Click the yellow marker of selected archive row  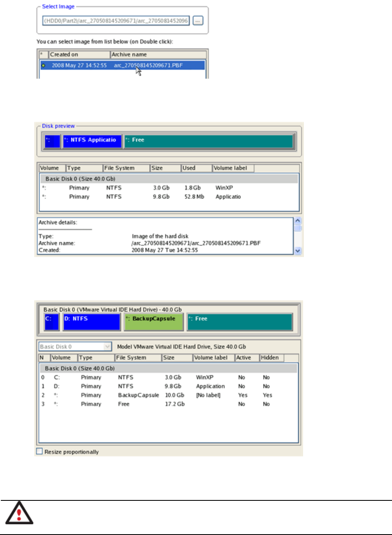coord(44,65)
